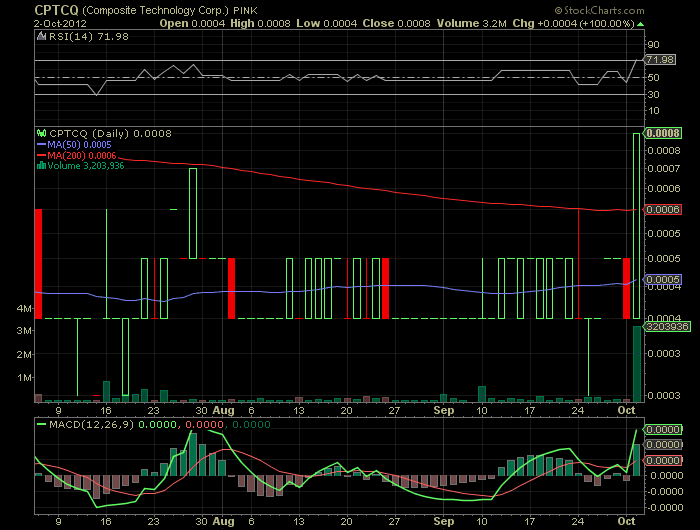The width and height of the screenshot is (700, 530).
Task: Click the RSI 90 axis label
Action: pyautogui.click(x=654, y=45)
